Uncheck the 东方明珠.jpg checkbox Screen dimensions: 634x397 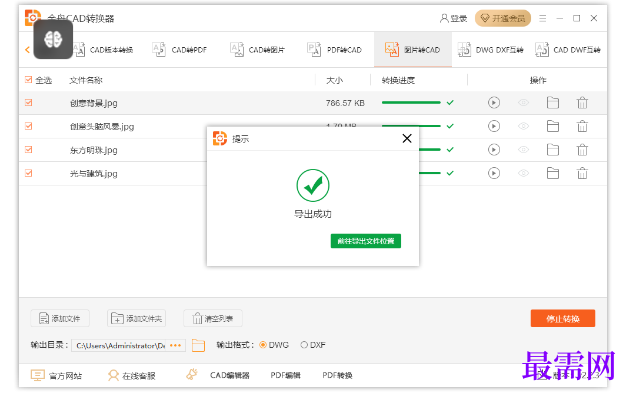(x=28, y=150)
